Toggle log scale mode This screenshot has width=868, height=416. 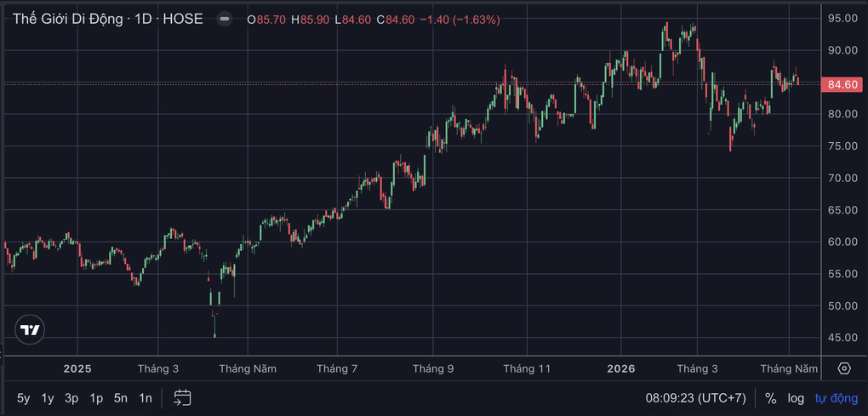point(796,398)
